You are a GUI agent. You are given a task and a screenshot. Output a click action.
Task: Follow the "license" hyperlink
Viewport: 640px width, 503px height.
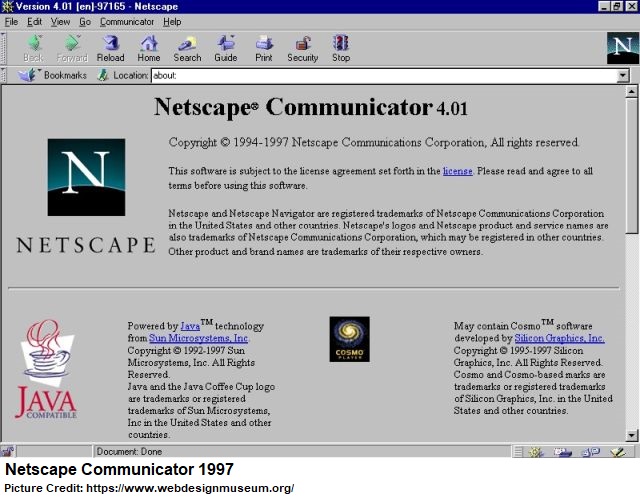click(x=457, y=171)
